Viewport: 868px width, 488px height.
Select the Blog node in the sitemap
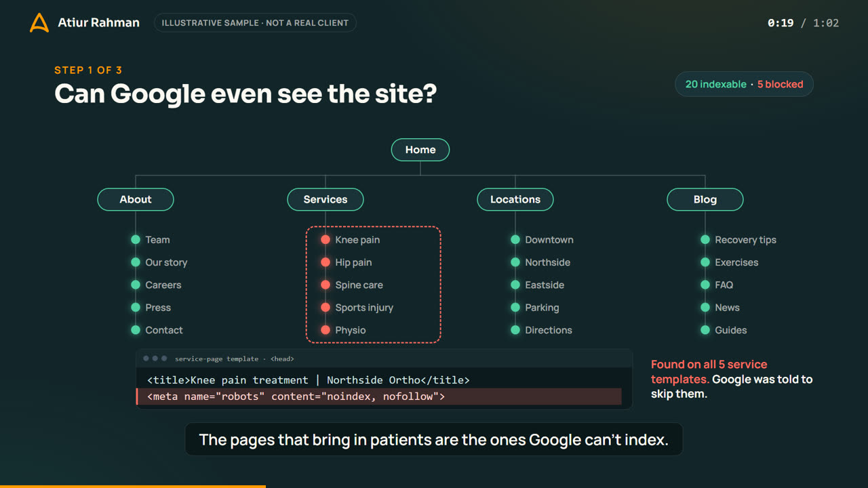coord(705,199)
